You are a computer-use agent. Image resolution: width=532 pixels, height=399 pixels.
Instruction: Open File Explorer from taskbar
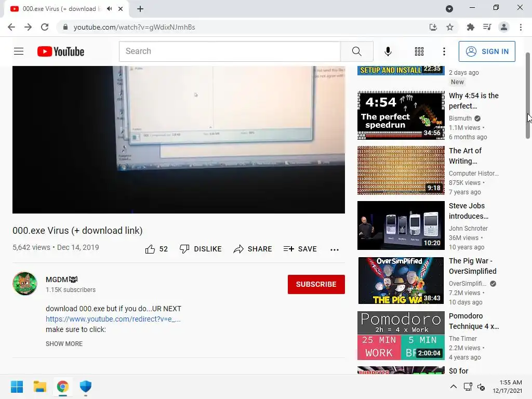click(39, 387)
